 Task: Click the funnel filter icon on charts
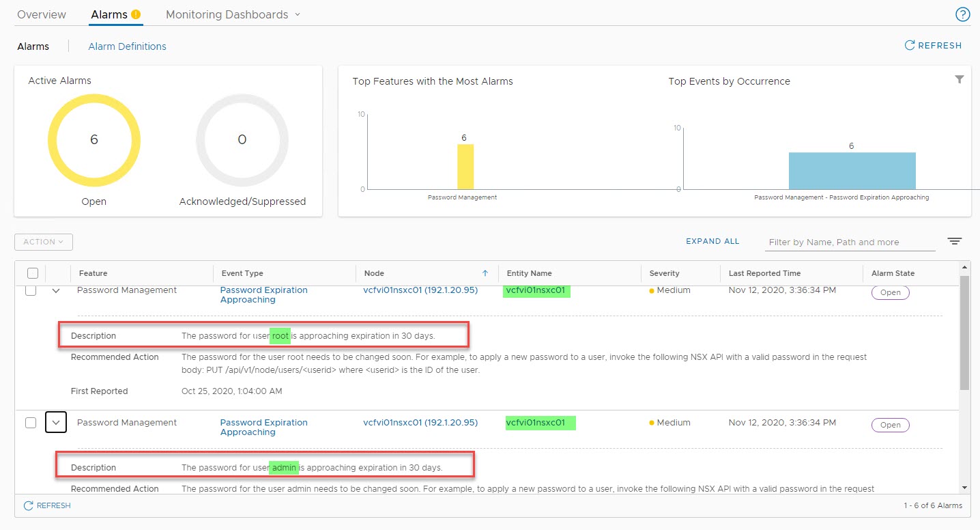[x=959, y=80]
